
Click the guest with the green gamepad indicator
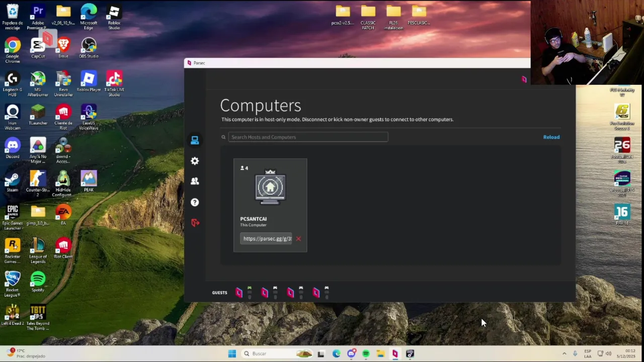[239, 293]
